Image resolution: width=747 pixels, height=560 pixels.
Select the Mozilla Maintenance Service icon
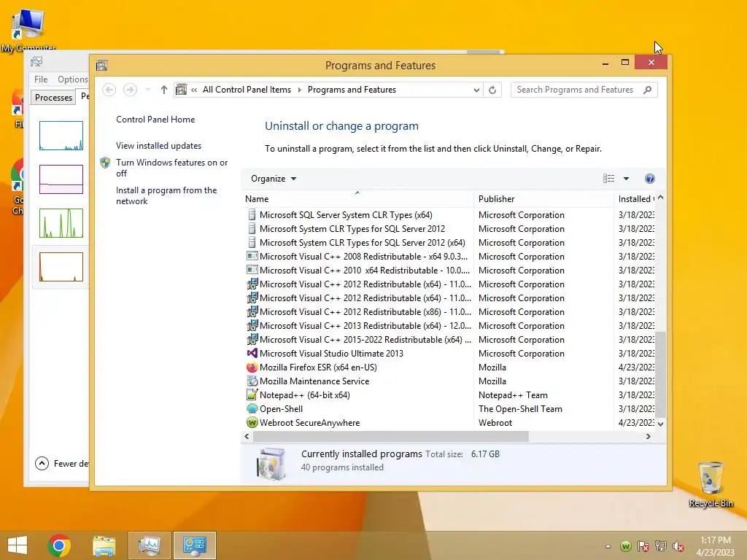point(252,381)
